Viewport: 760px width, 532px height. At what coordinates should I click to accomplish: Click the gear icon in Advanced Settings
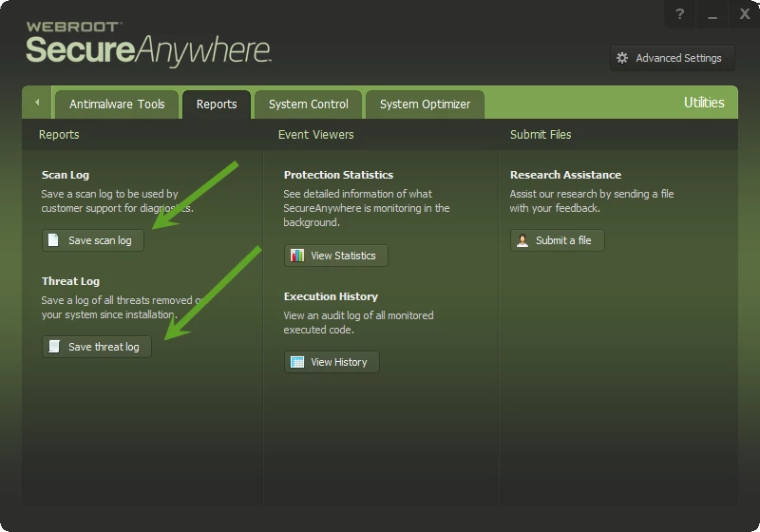[x=622, y=58]
